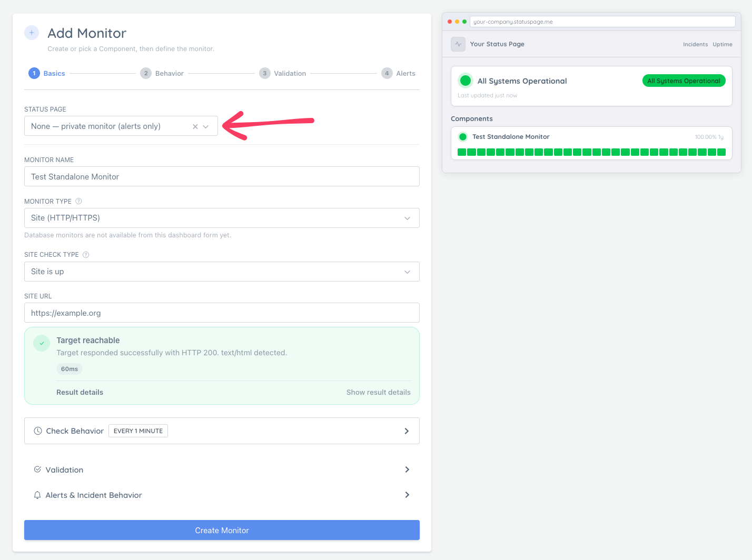Click the preview browser URL bar

(602, 22)
